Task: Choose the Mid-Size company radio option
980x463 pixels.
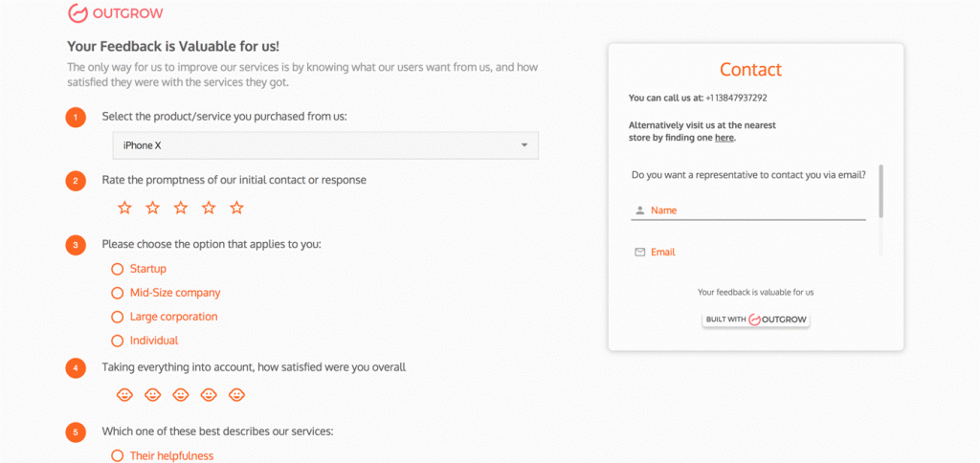Action: point(118,293)
